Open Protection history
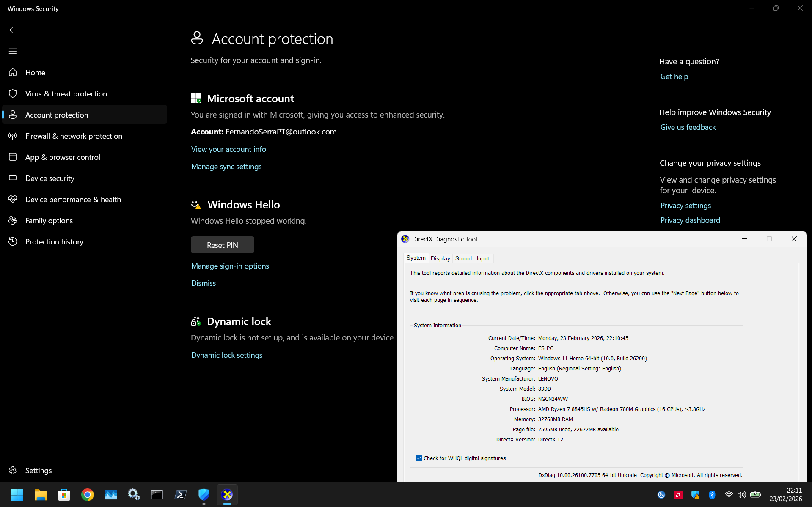Screen dimensions: 812x507 click(x=85, y=241)
